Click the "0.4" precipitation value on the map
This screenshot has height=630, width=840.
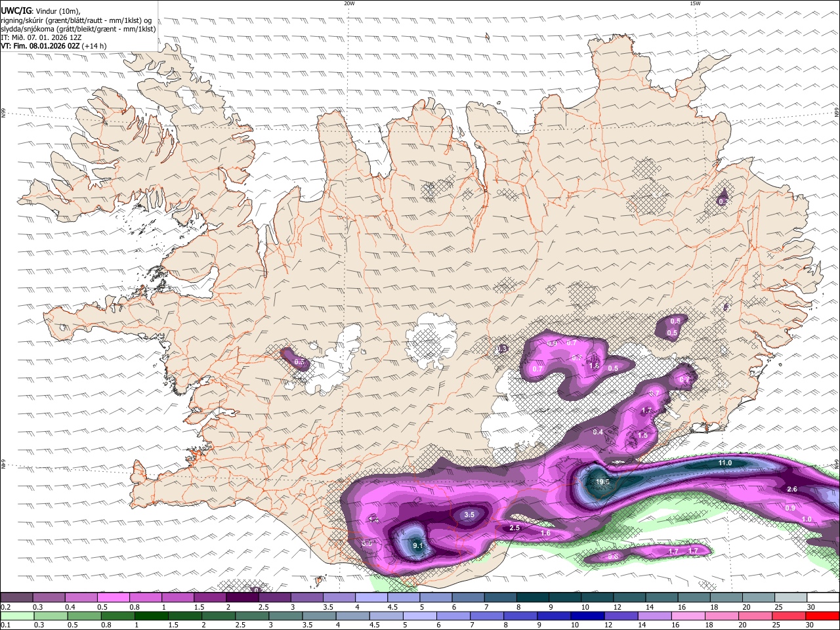click(x=598, y=432)
